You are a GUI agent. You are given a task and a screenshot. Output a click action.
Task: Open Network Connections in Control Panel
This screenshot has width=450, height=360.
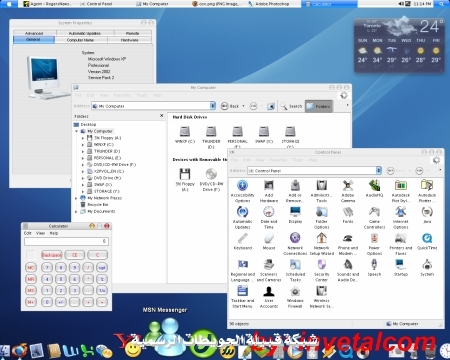coord(295,244)
